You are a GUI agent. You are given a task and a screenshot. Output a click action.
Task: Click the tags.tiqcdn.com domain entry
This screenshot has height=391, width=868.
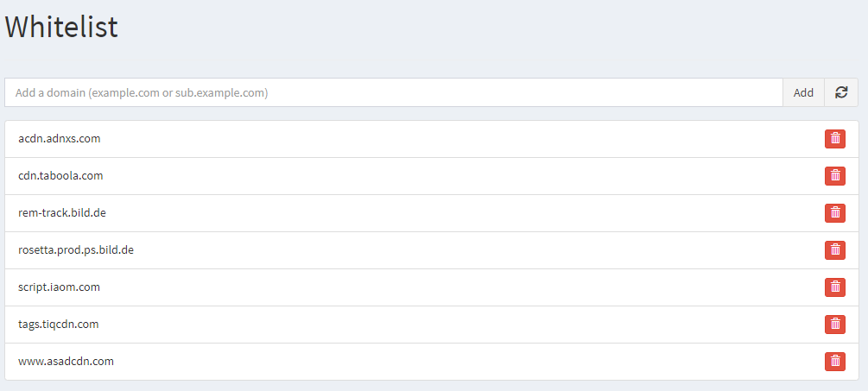click(58, 324)
